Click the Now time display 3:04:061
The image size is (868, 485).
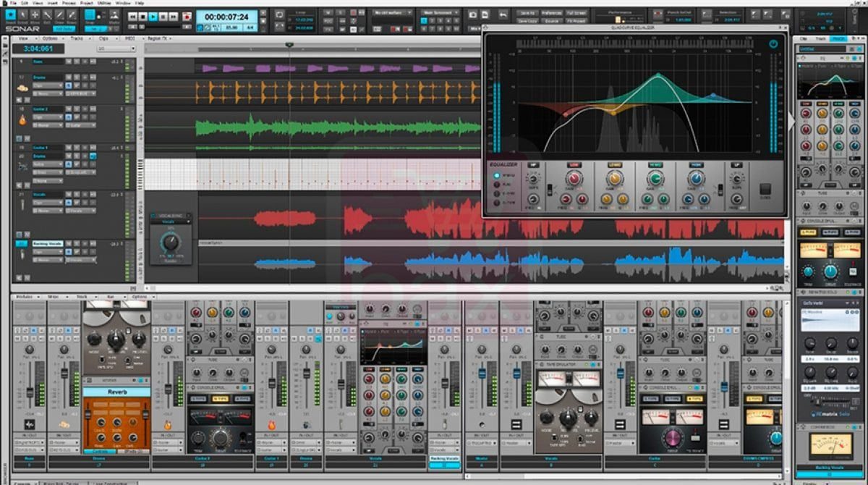coord(38,48)
